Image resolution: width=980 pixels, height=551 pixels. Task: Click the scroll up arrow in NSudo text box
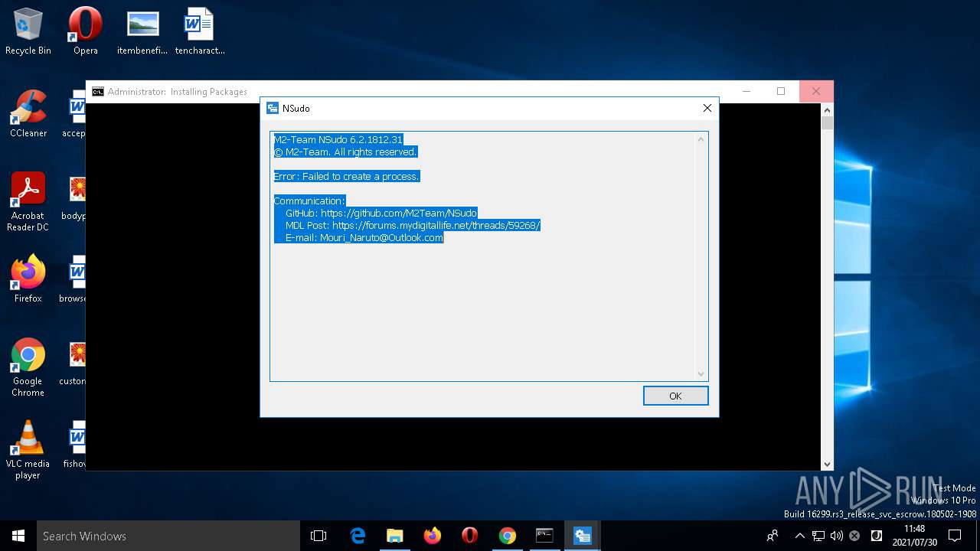(701, 139)
